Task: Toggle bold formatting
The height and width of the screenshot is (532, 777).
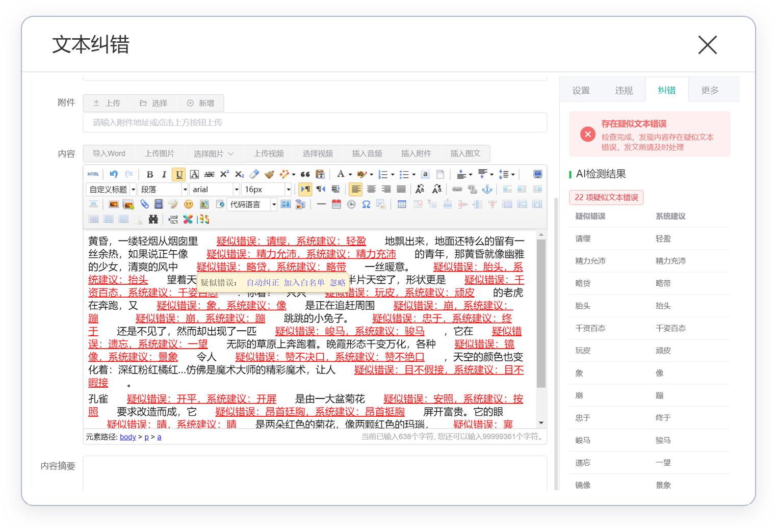Action: tap(149, 174)
